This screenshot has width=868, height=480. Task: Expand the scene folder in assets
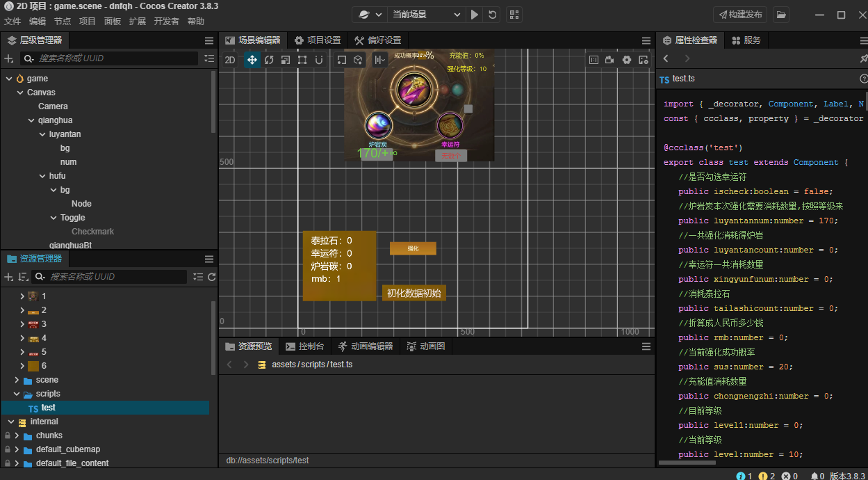(17, 380)
